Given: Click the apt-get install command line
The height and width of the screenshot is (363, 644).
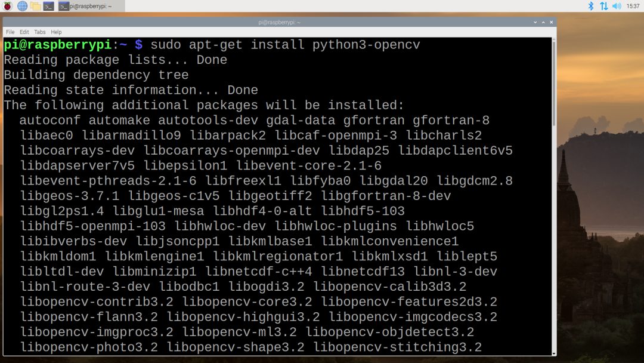Looking at the screenshot, I should [x=285, y=45].
